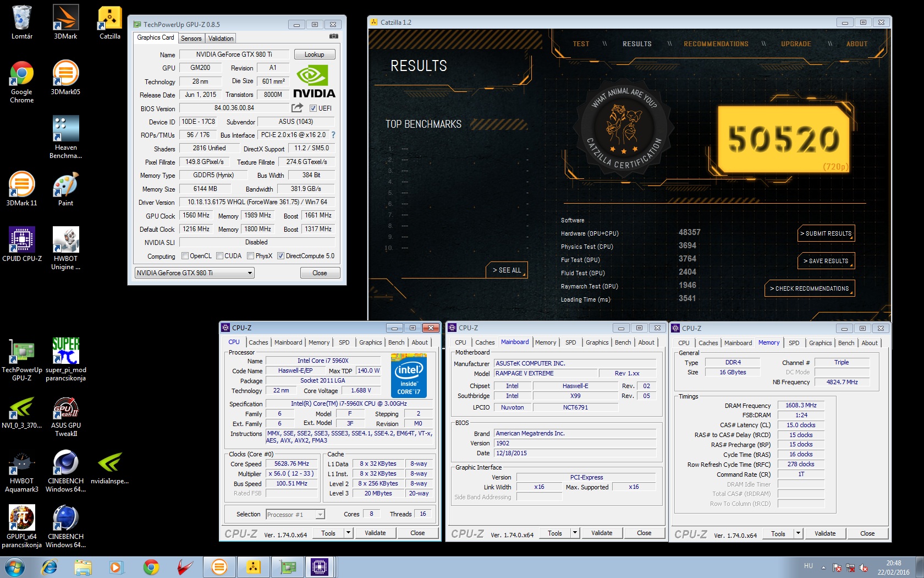Viewport: 924px width, 578px height.
Task: Click SEE ALL top benchmarks button
Action: tap(507, 270)
